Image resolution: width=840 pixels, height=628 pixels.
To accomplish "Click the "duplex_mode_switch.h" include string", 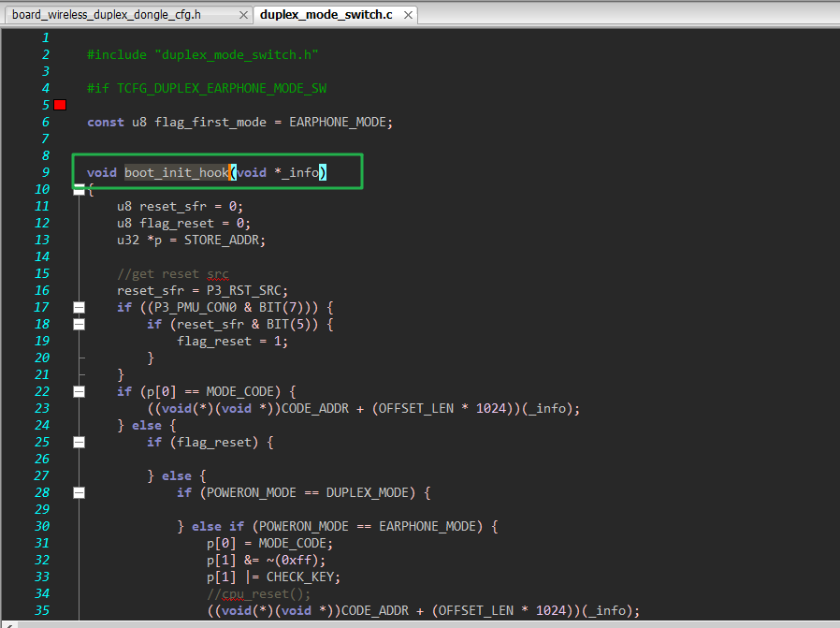I will 237,54.
